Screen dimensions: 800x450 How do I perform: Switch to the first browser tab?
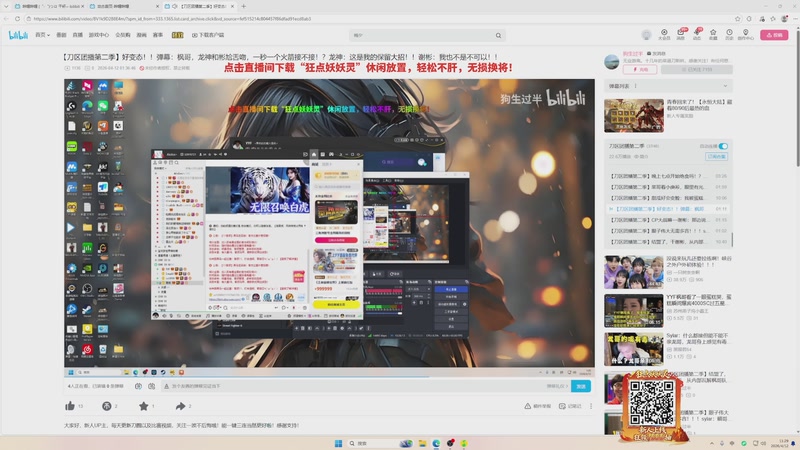pos(49,6)
